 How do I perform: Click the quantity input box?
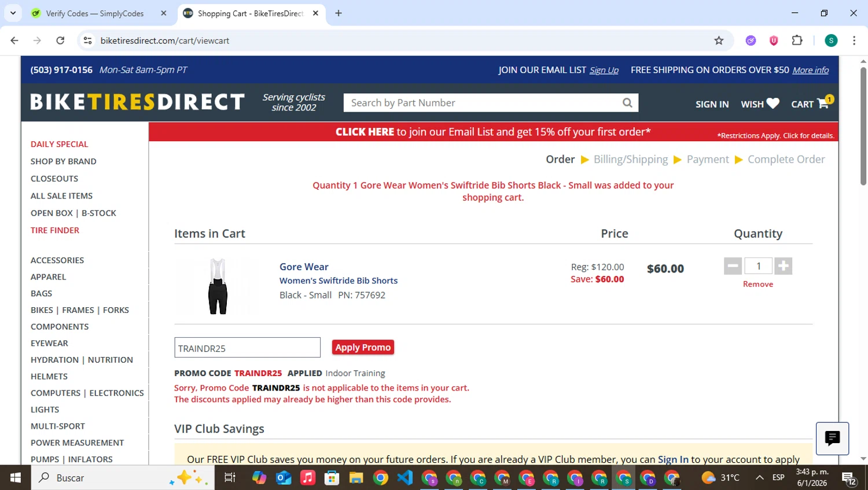[758, 266]
